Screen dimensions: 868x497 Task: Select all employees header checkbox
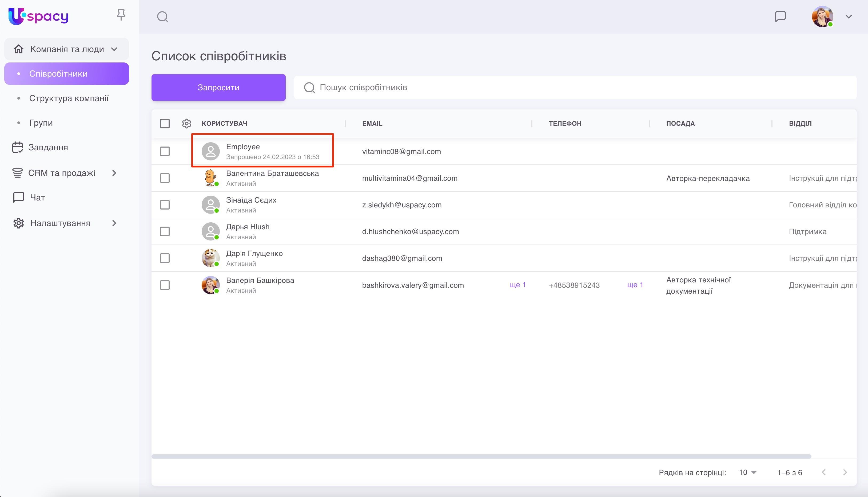click(165, 124)
